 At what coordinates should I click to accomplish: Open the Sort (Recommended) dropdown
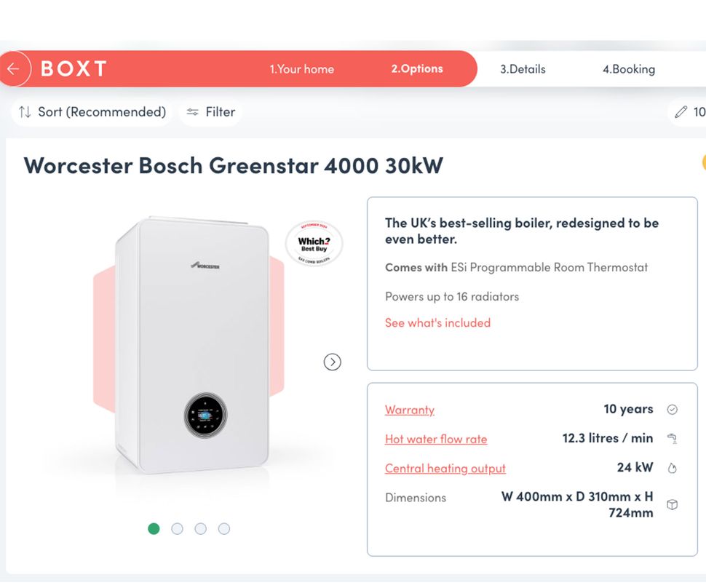pos(91,111)
